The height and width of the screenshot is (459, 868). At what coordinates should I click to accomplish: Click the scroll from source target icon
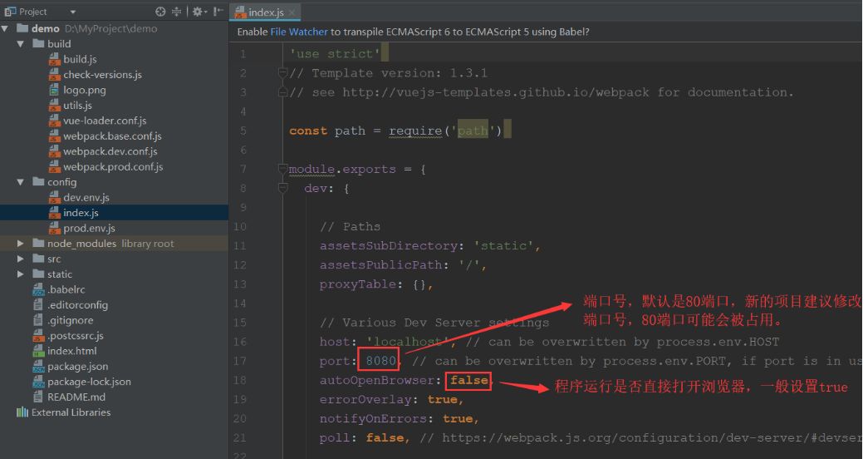coord(160,11)
